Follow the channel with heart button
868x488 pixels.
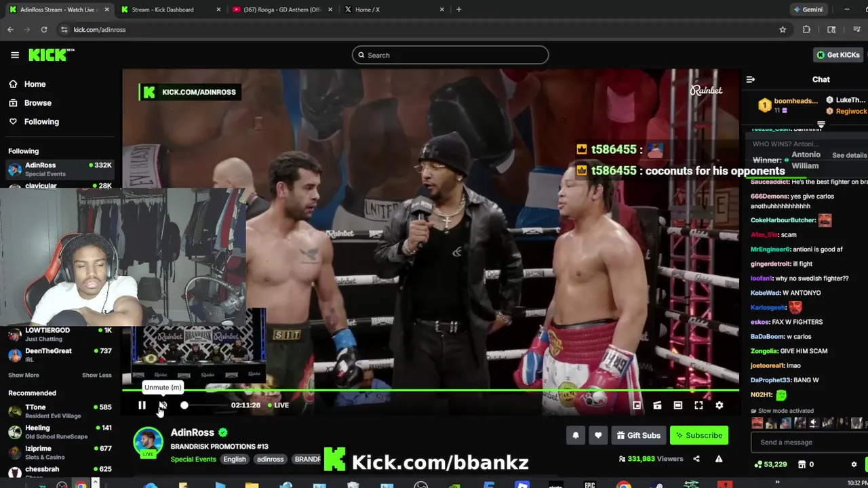click(597, 435)
